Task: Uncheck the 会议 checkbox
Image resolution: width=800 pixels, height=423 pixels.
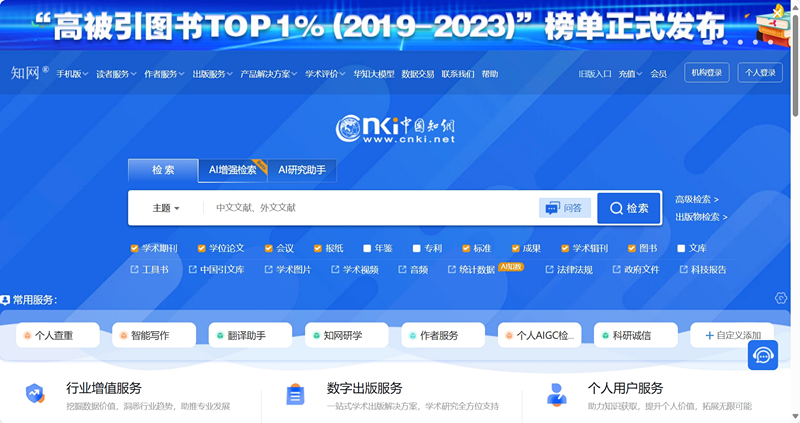Action: [268, 248]
